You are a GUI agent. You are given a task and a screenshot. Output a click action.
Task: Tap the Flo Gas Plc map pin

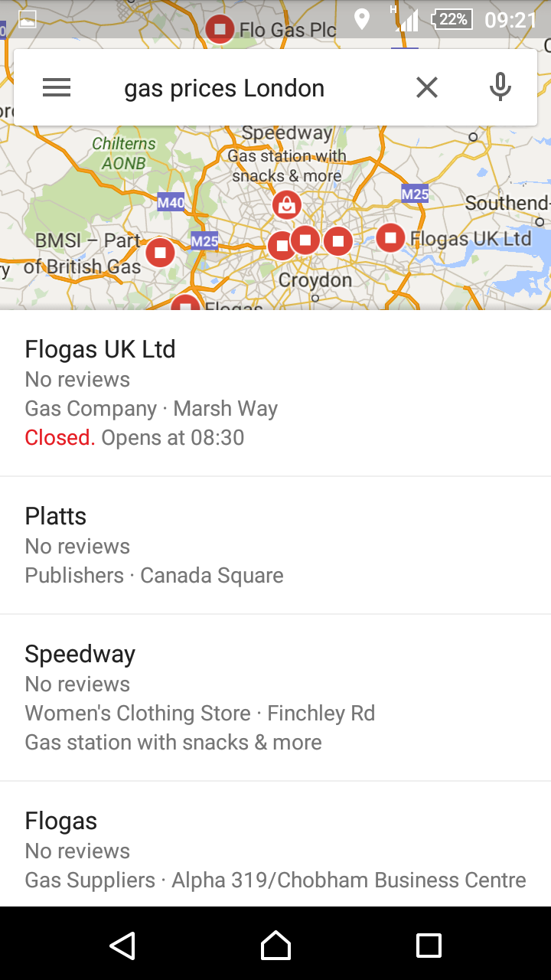pos(220,29)
